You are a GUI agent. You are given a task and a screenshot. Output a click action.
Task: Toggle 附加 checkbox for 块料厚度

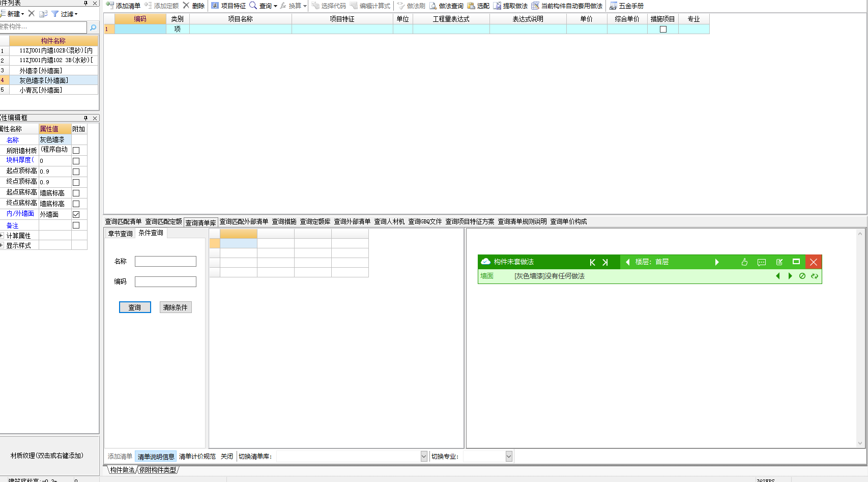click(76, 161)
